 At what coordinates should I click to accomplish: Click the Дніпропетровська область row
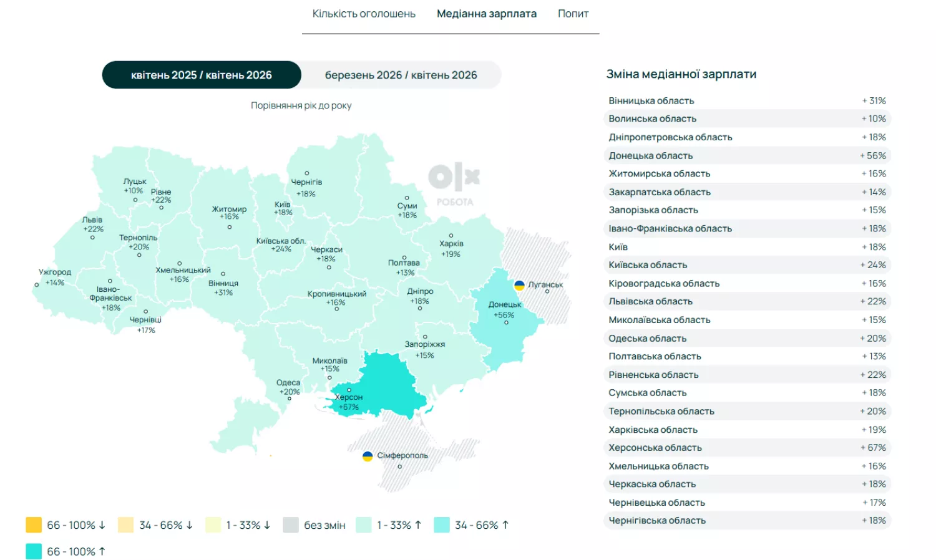click(x=747, y=137)
